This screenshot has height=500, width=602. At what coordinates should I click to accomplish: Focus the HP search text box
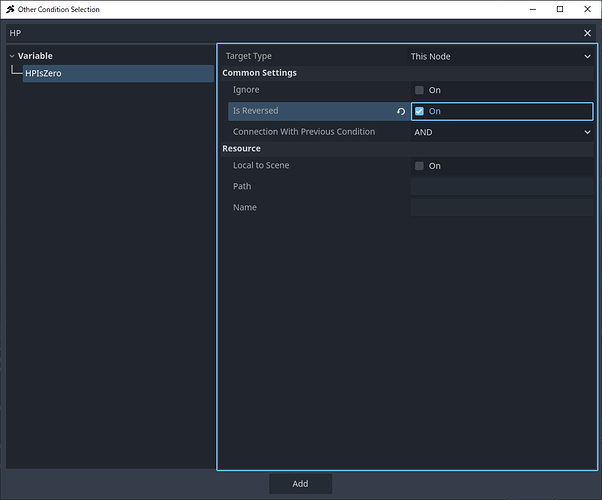(x=290, y=33)
